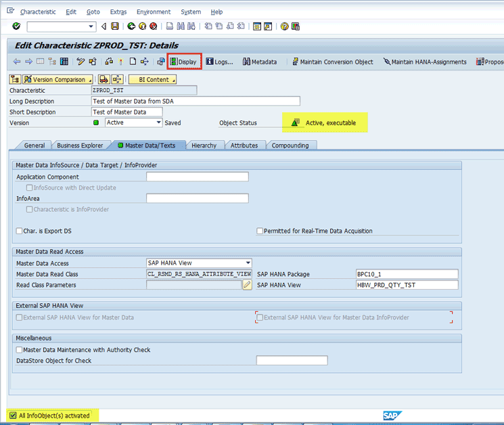504x425 pixels.
Task: Open the Environment menu
Action: point(154,12)
